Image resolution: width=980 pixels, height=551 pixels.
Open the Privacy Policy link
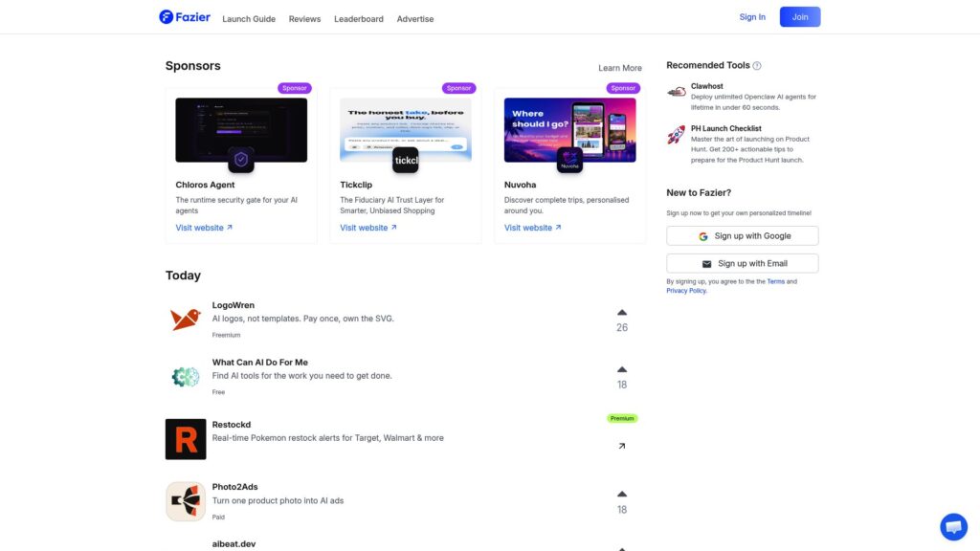click(x=685, y=291)
